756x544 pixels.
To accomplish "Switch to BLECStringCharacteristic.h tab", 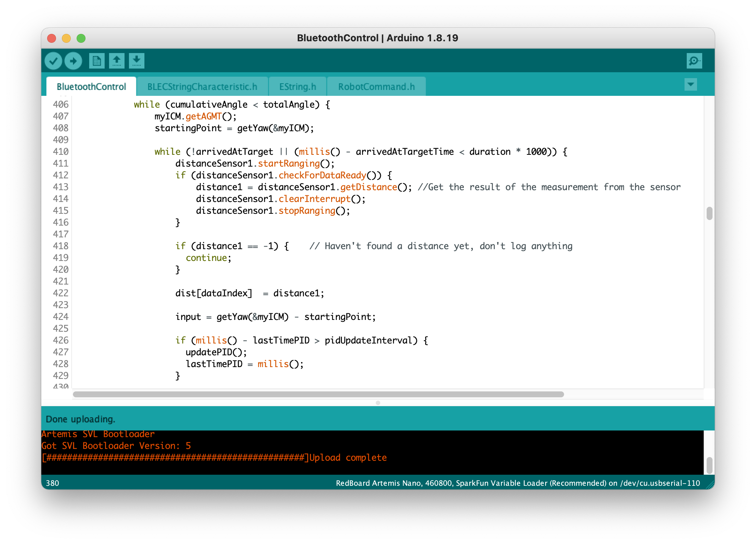I will point(202,87).
